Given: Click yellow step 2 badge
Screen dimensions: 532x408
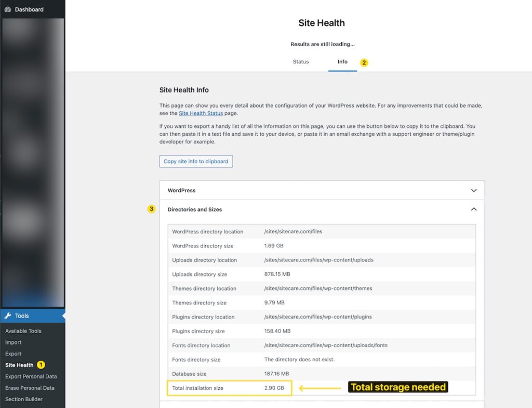Looking at the screenshot, I should pos(364,62).
